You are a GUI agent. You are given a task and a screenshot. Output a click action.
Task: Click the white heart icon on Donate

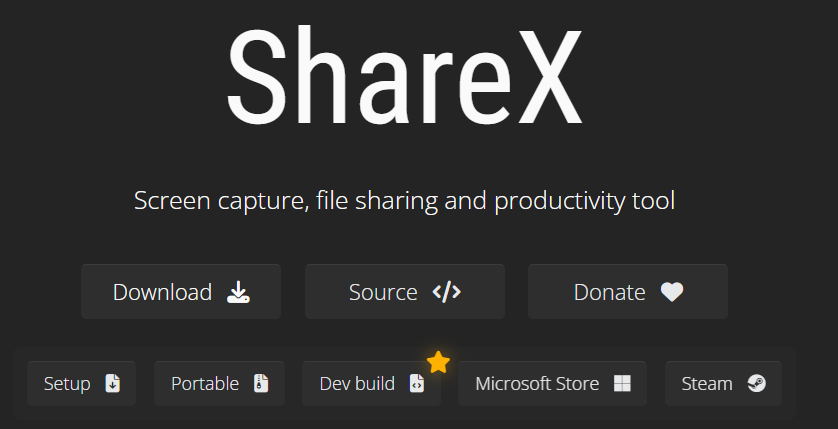[672, 292]
